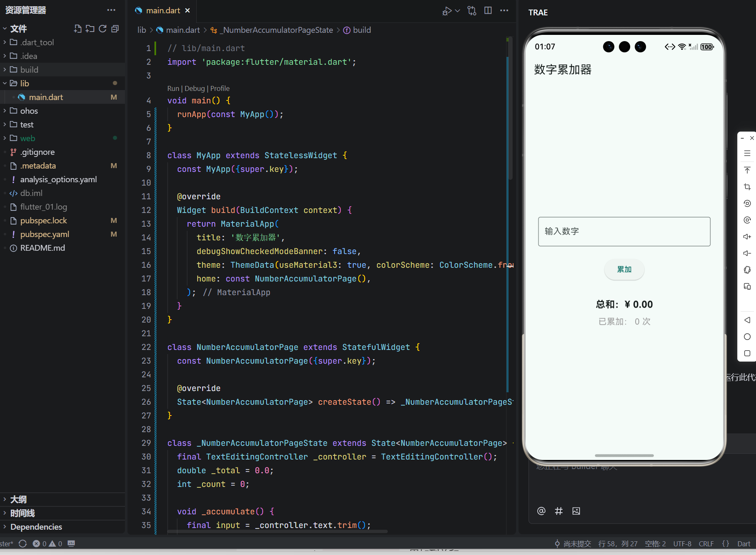Increase emulator volume
This screenshot has width=756, height=555.
747,237
